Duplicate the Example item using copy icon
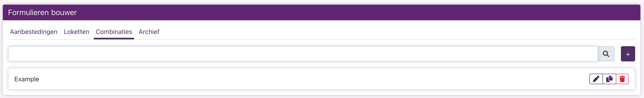 (x=609, y=79)
